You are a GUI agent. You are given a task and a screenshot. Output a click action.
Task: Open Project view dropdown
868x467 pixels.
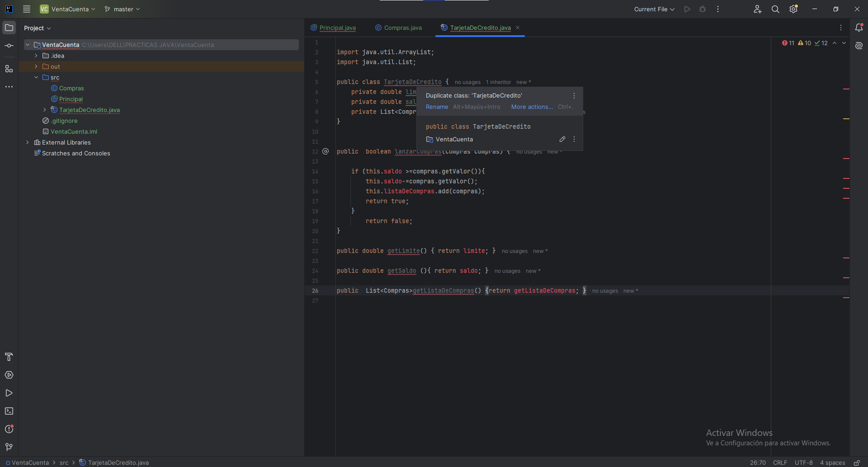point(37,28)
